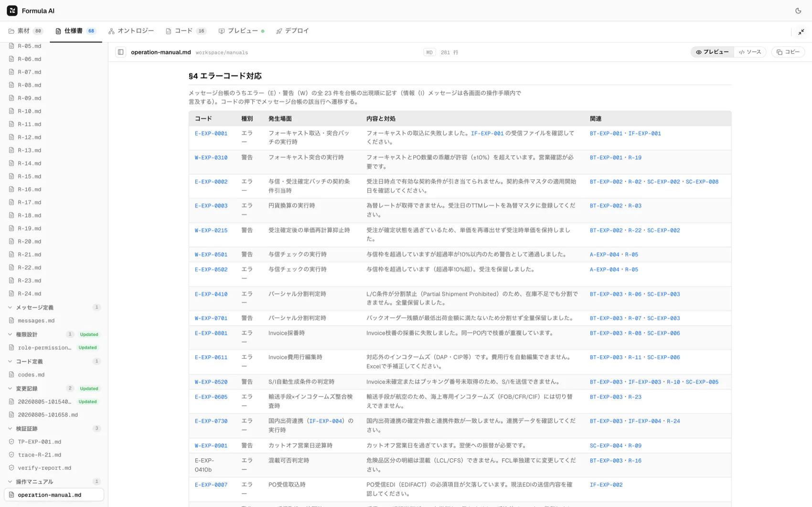This screenshot has height=507, width=812.
Task: Select operation-manual.md in sidebar
Action: (x=54, y=495)
